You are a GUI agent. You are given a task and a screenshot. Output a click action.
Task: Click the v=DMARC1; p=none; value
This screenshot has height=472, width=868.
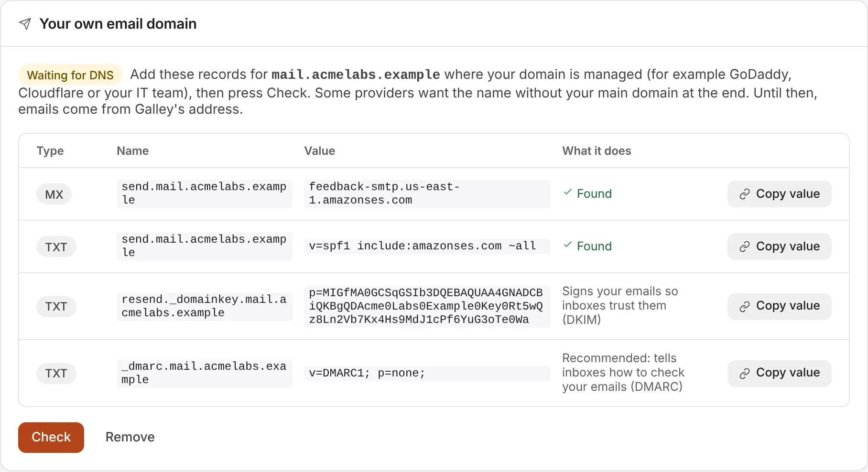427,373
